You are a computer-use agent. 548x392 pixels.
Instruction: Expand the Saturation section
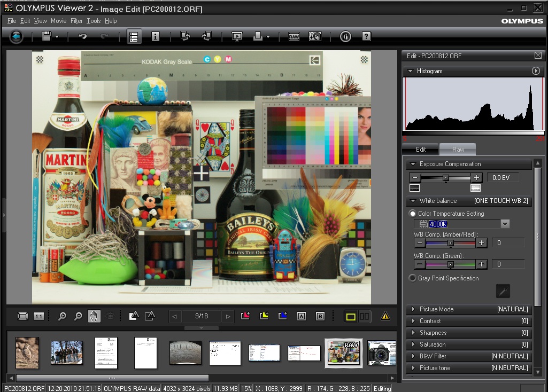click(413, 344)
